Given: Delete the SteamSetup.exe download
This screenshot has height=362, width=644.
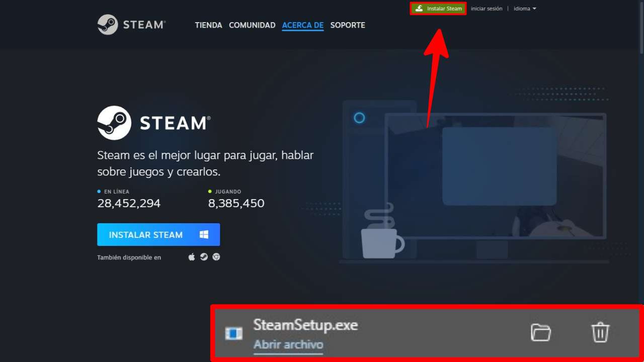Looking at the screenshot, I should pyautogui.click(x=600, y=332).
